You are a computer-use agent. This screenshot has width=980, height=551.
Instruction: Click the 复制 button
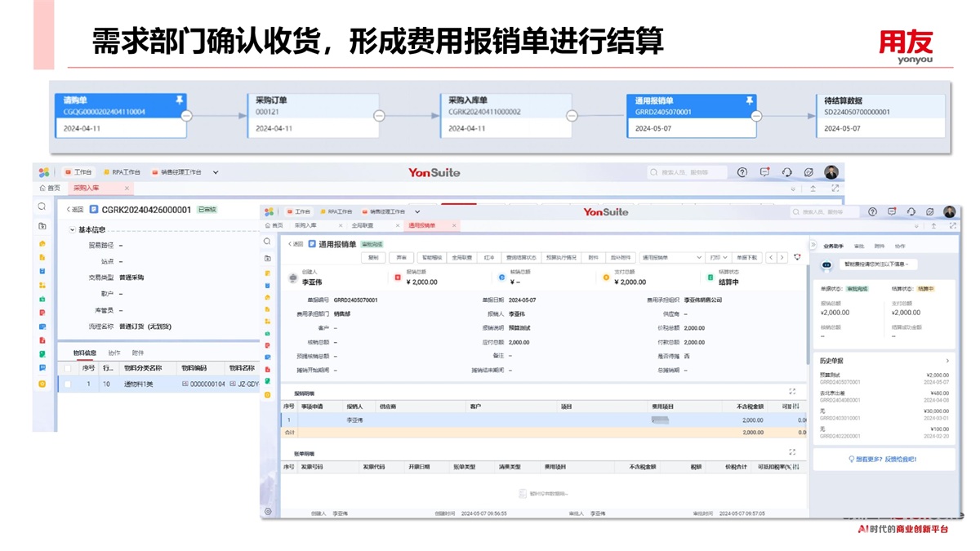coord(373,257)
